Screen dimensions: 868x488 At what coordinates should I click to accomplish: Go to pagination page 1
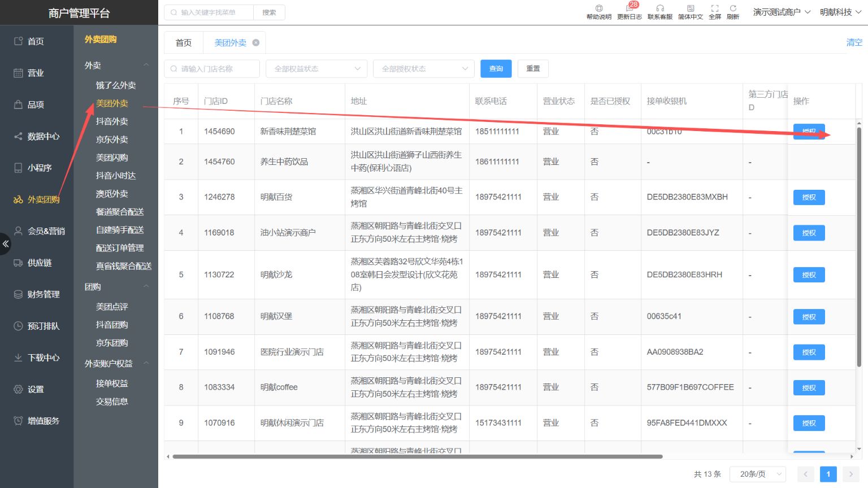coord(828,474)
